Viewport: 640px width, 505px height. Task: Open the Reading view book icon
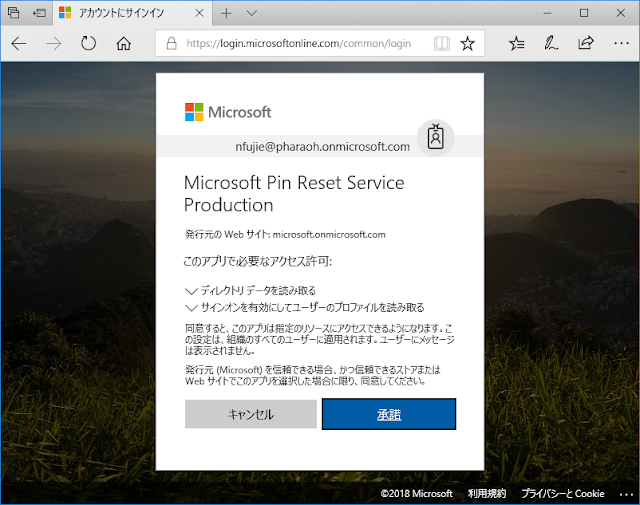point(442,43)
